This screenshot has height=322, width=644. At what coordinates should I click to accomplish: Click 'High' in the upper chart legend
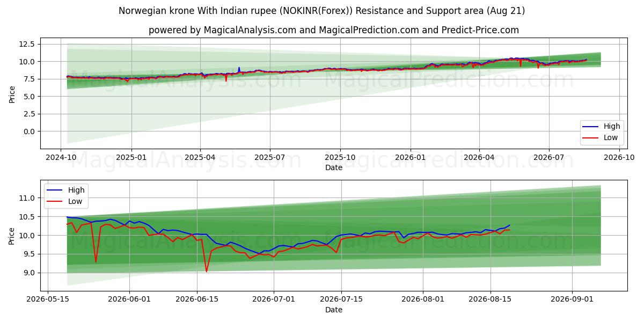612,126
